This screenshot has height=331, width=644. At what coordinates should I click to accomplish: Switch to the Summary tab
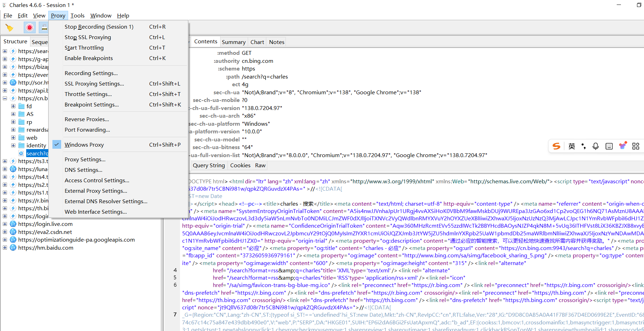click(233, 42)
